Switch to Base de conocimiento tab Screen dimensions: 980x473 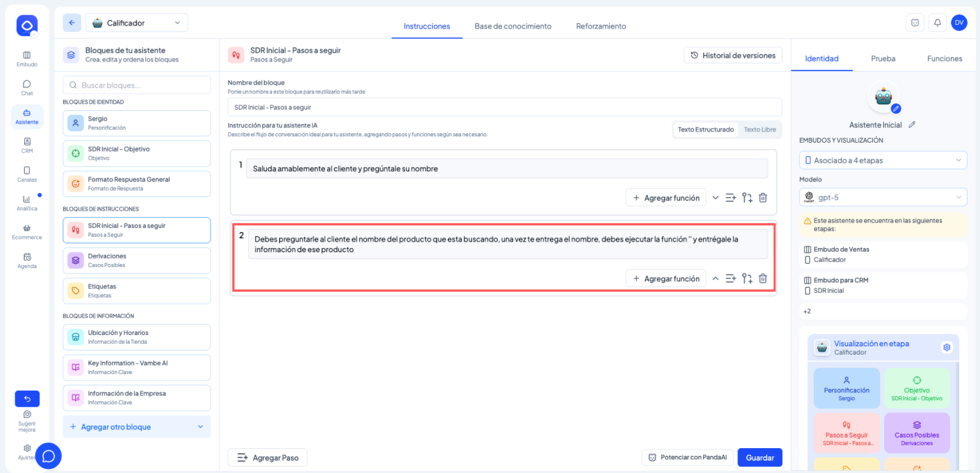(x=513, y=26)
